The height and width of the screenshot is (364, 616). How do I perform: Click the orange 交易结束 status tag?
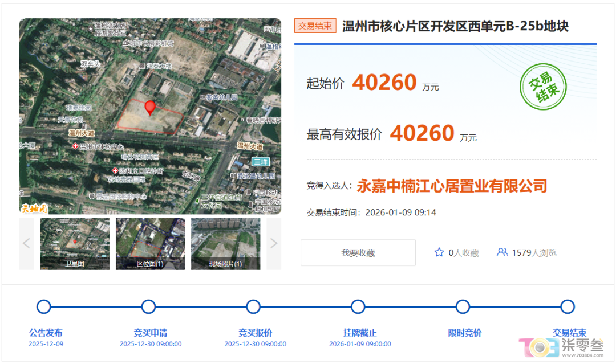(315, 26)
